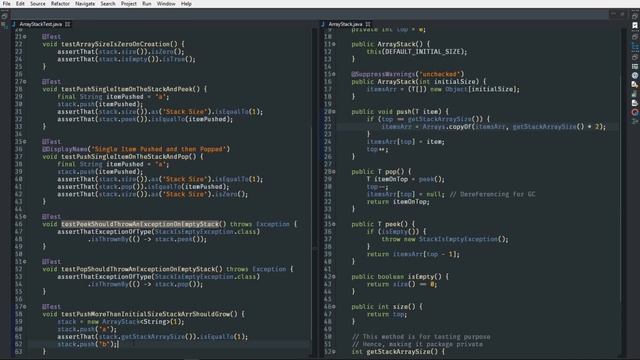Open the Javadoc (@) view icon

635,76
